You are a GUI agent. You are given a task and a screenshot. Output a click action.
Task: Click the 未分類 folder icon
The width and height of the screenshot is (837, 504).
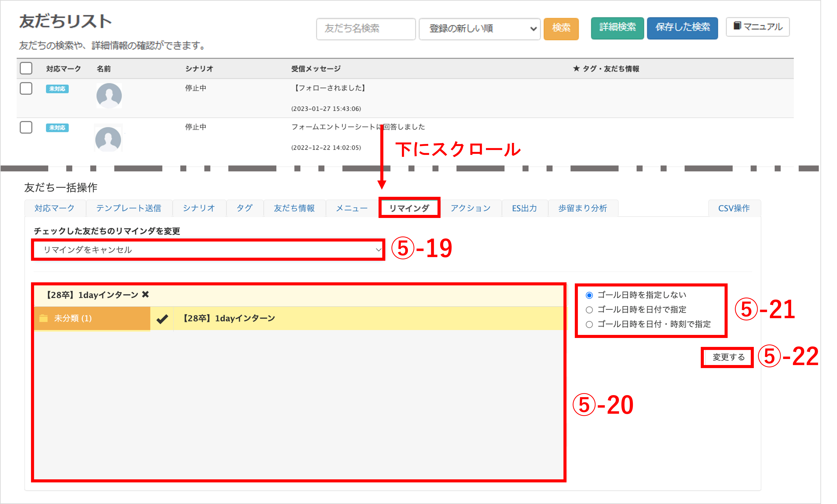tap(43, 318)
